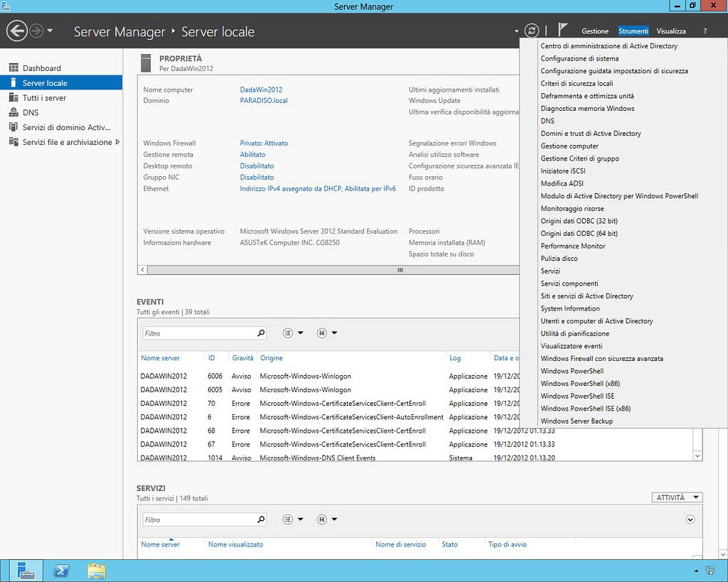Viewport: 728px width, 582px height.
Task: Click the events list scroll down arrow
Action: pos(697,456)
